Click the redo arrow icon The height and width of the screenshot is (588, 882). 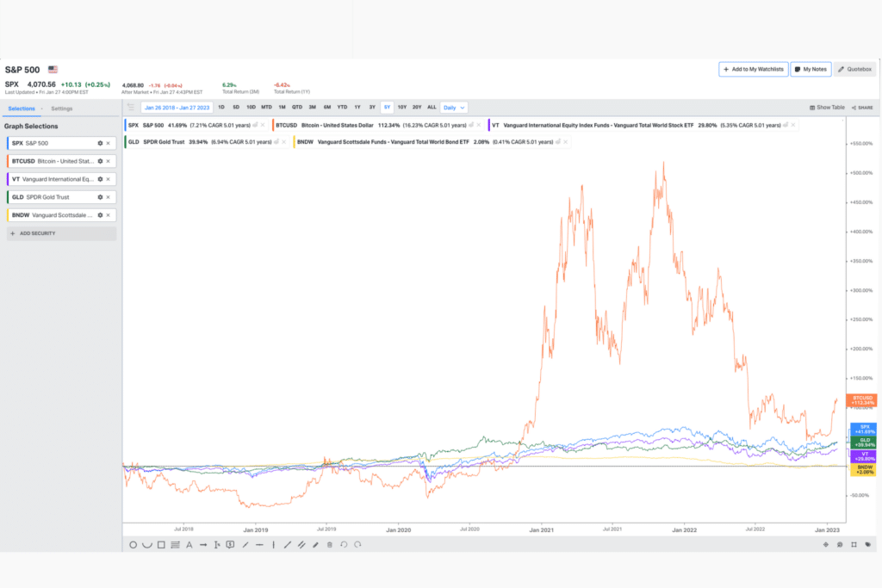[357, 545]
